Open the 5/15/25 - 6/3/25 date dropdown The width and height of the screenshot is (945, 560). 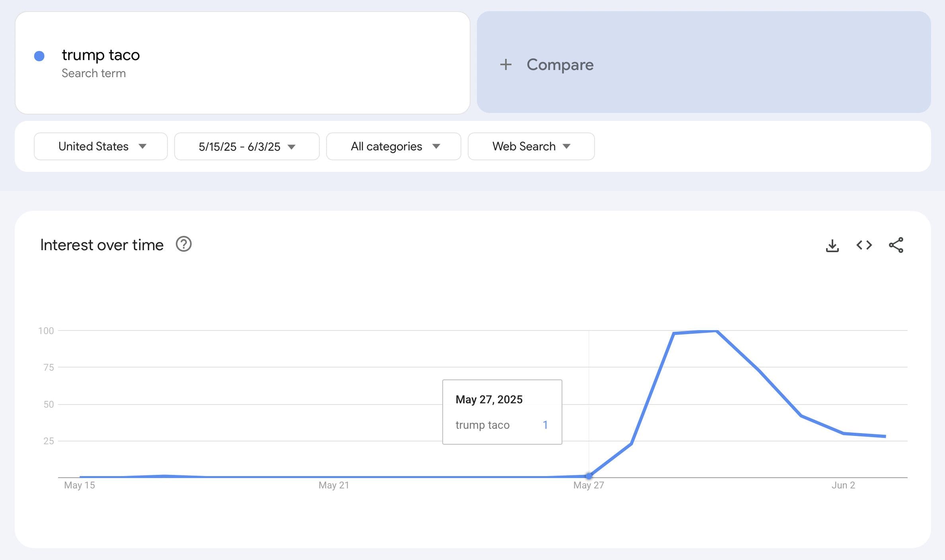247,146
